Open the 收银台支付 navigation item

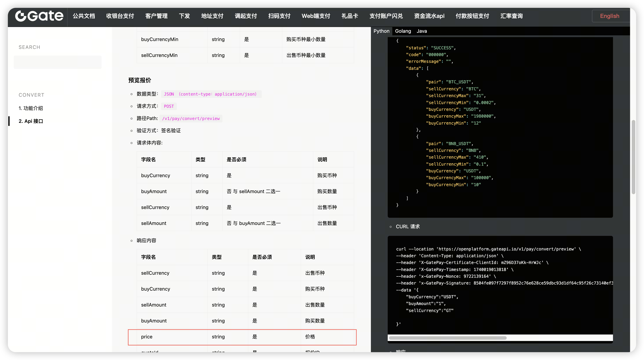pyautogui.click(x=120, y=16)
